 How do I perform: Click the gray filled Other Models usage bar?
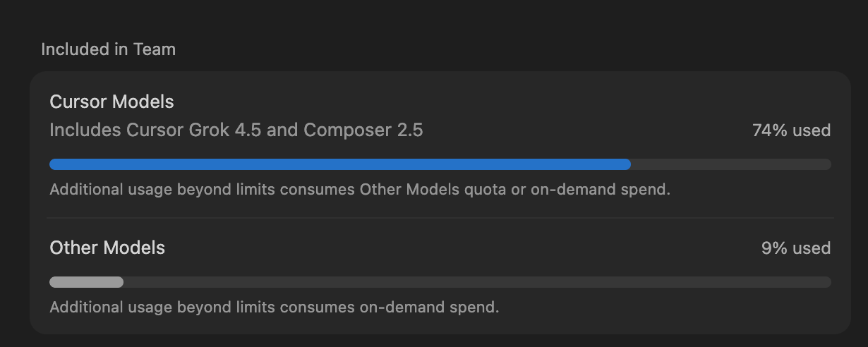tap(86, 282)
